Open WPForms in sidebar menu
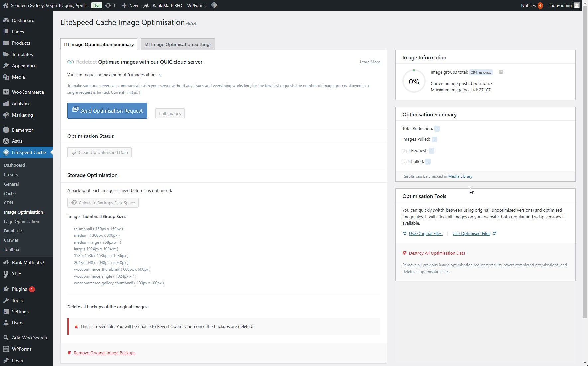The width and height of the screenshot is (588, 366). tap(22, 349)
